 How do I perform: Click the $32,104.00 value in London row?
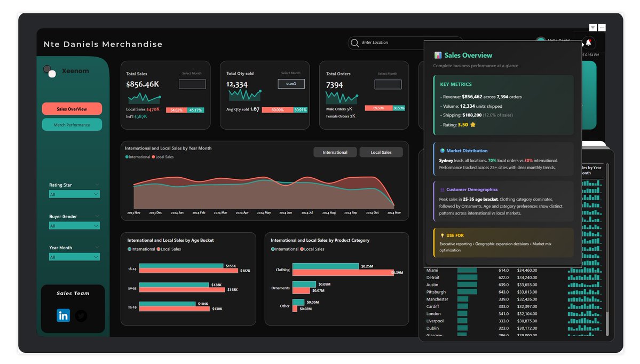coord(527,314)
